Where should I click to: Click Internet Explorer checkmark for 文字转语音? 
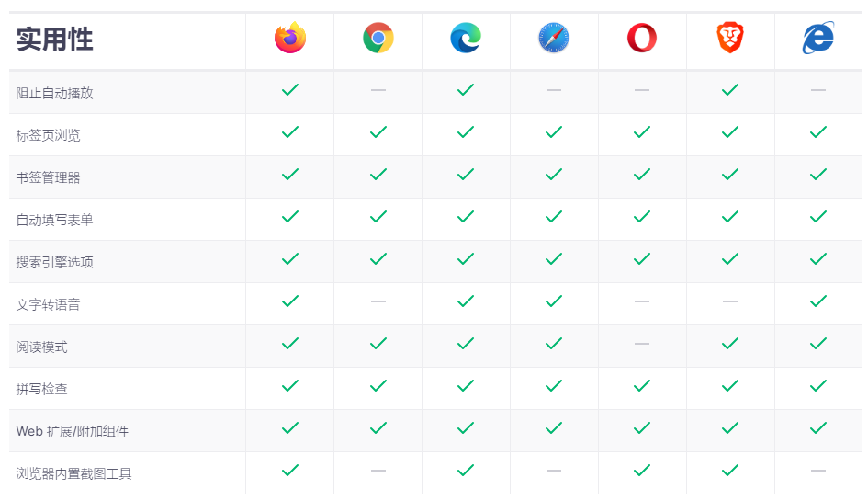click(x=818, y=301)
